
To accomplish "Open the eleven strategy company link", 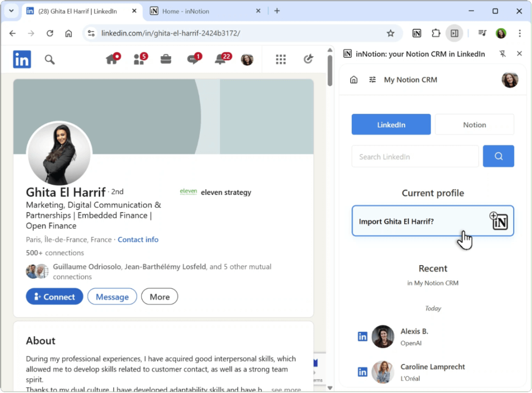I will pos(216,192).
